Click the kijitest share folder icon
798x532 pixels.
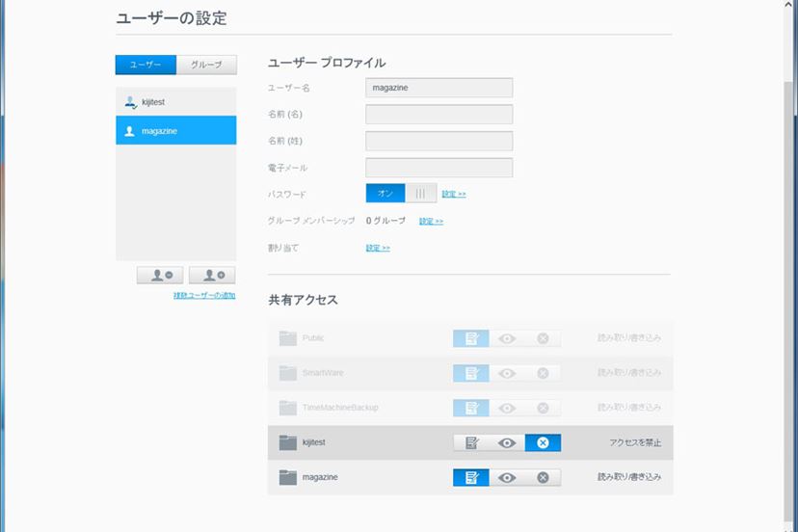pos(288,442)
